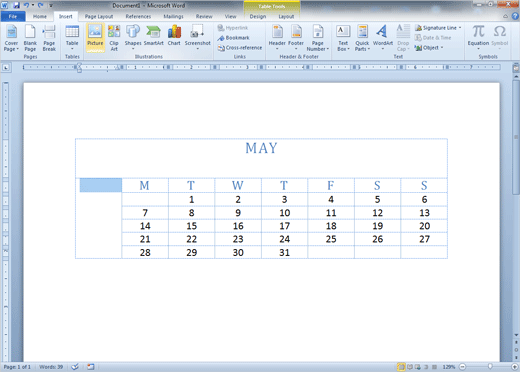This screenshot has width=520, height=372.
Task: Switch to Full Screen Reading view
Action: click(x=410, y=367)
